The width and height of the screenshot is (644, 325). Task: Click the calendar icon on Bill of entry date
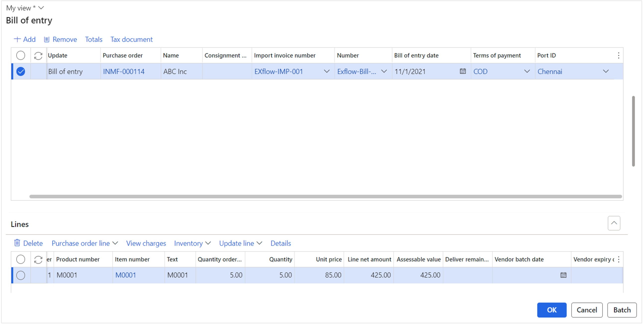click(463, 71)
